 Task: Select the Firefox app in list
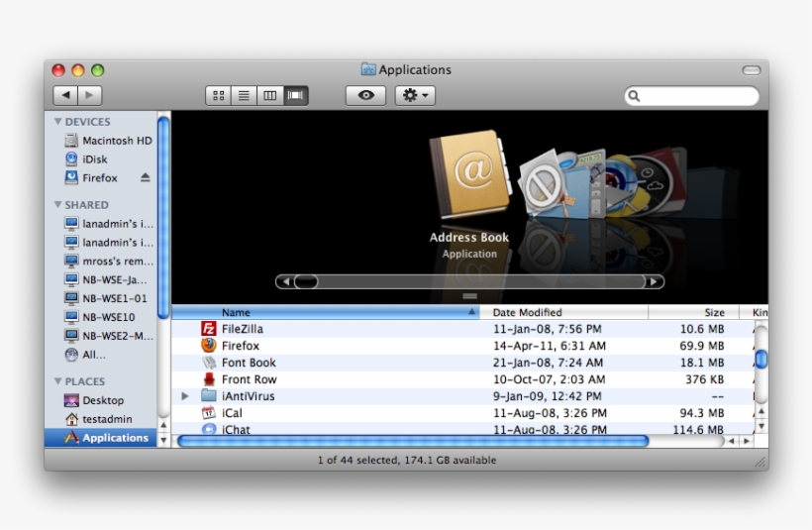[x=240, y=346]
